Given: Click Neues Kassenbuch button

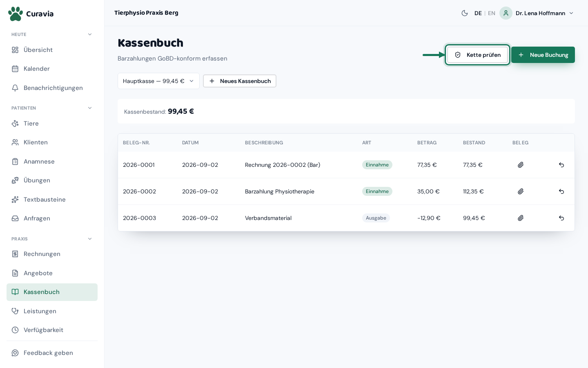Looking at the screenshot, I should (240, 81).
